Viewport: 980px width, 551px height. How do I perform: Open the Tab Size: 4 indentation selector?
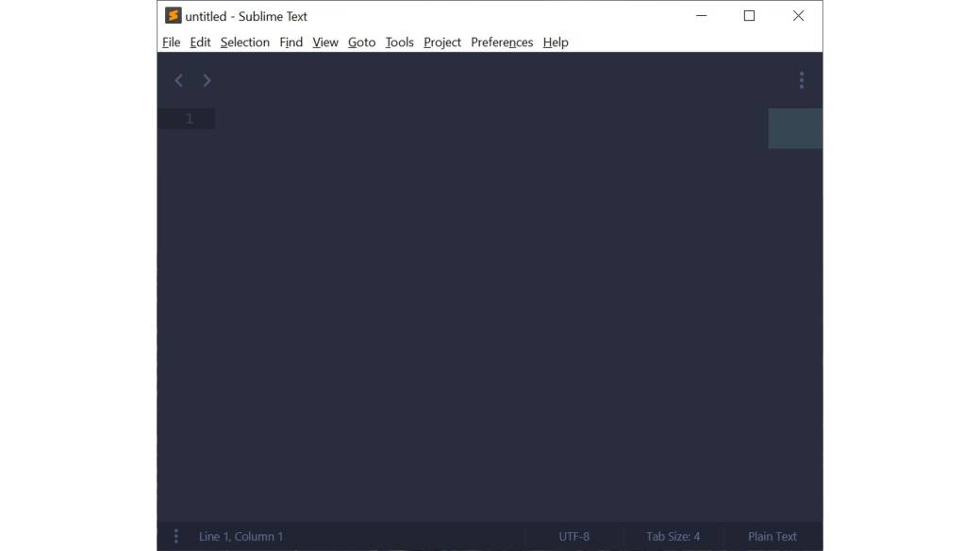pyautogui.click(x=673, y=536)
